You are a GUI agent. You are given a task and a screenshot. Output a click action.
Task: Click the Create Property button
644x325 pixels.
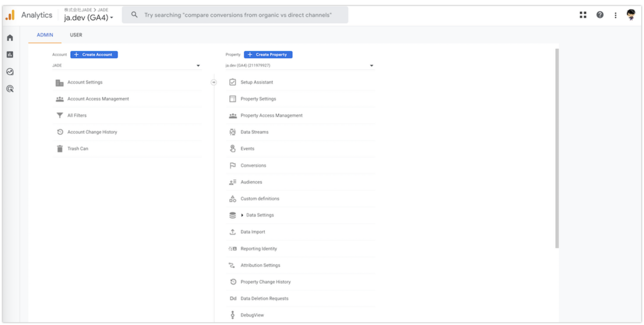(x=268, y=54)
